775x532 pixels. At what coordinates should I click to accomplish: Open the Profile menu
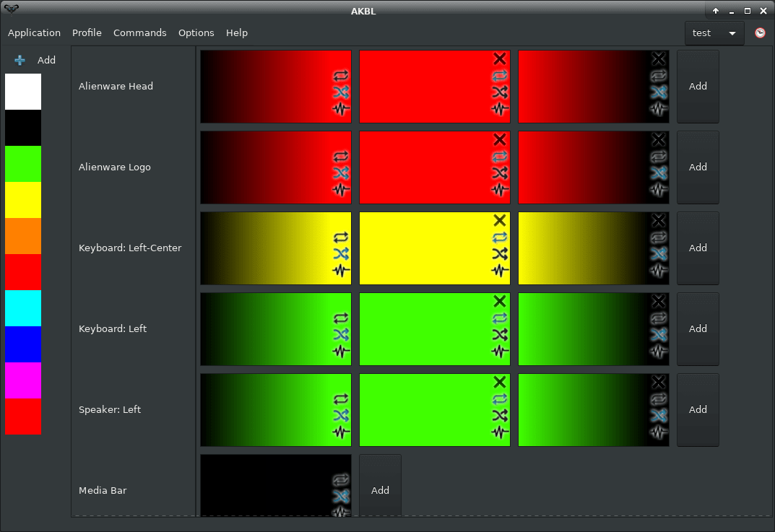tap(87, 32)
